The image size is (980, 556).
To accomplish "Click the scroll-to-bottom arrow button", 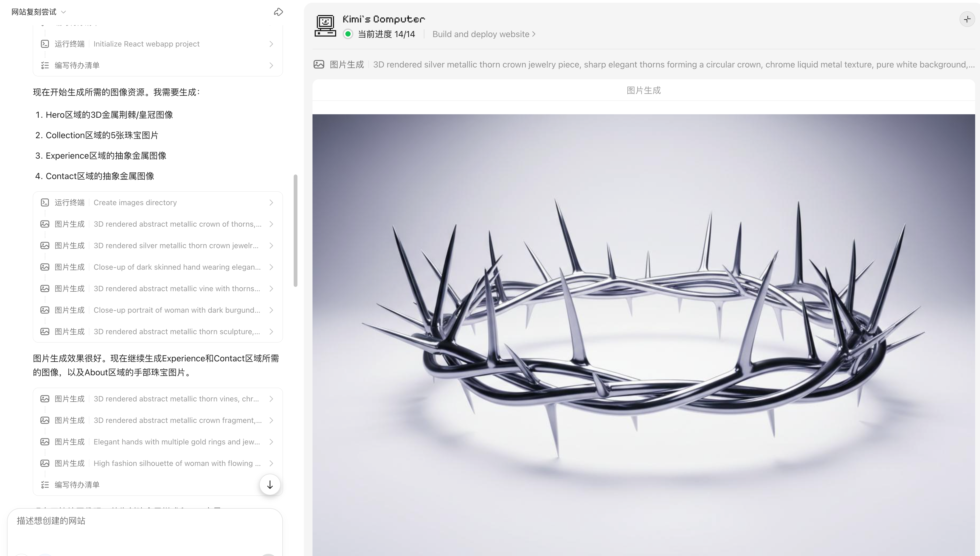I will click(x=270, y=484).
